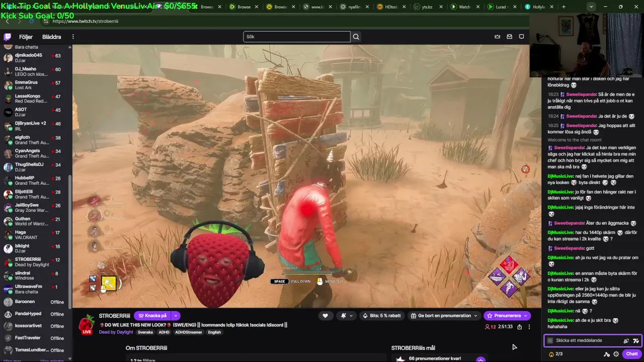Open the whispers speech bubble icon
This screenshot has height=362, width=644.
tap(522, 37)
